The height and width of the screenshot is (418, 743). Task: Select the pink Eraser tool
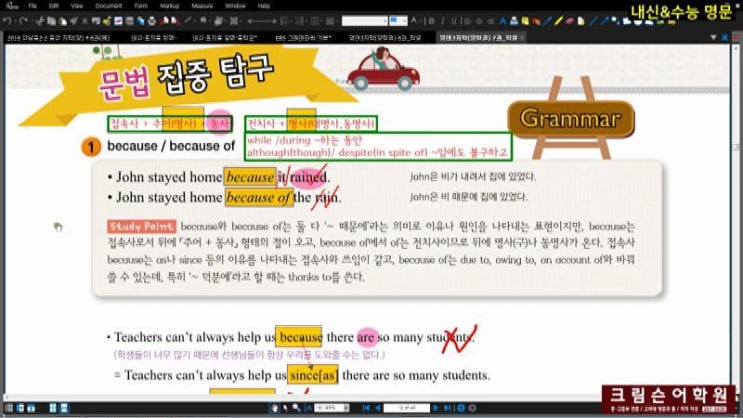coord(570,21)
